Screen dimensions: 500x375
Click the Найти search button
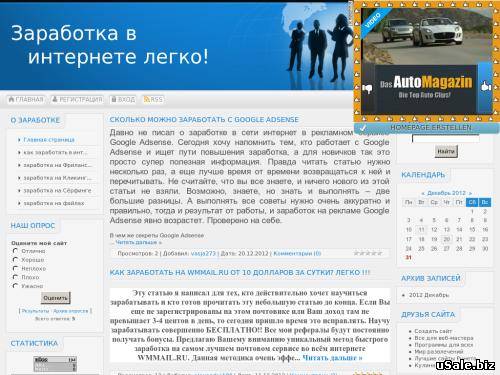(x=446, y=151)
